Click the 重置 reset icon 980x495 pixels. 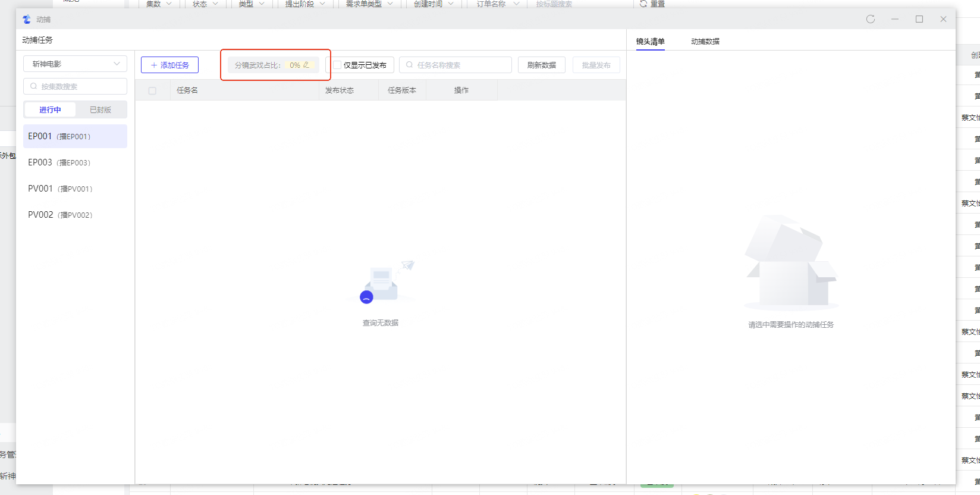point(643,4)
